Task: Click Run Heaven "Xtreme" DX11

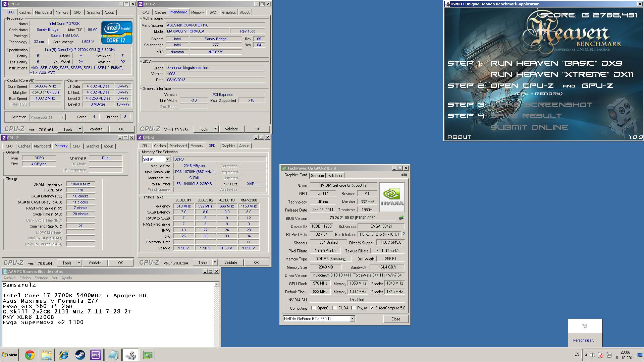Action: coord(562,74)
